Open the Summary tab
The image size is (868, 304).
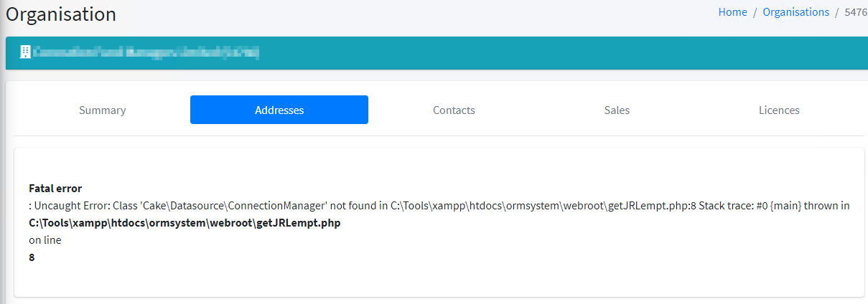pos(103,110)
